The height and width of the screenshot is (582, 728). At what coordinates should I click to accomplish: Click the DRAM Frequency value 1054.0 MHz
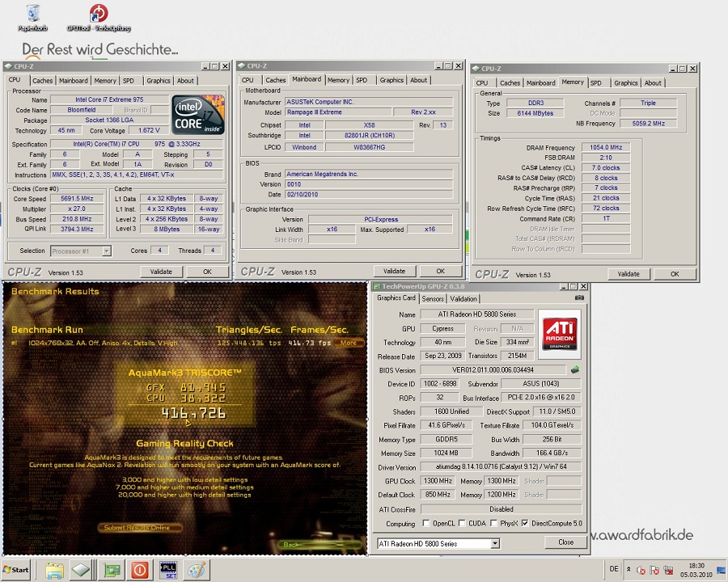tap(606, 147)
